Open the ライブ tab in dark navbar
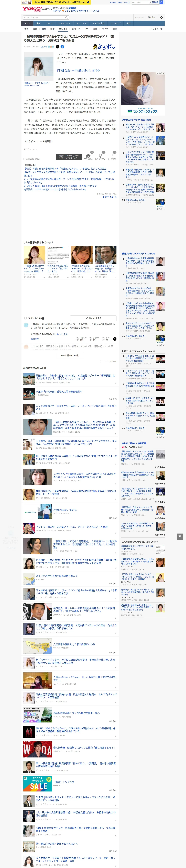This screenshot has height=868, width=186. click(x=49, y=24)
